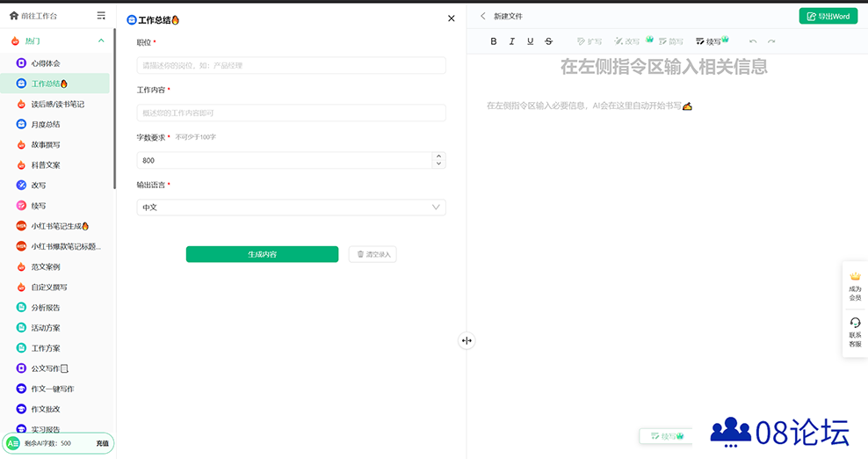Click the 工作内容 input field
Viewport: 868px width, 459px height.
[291, 113]
